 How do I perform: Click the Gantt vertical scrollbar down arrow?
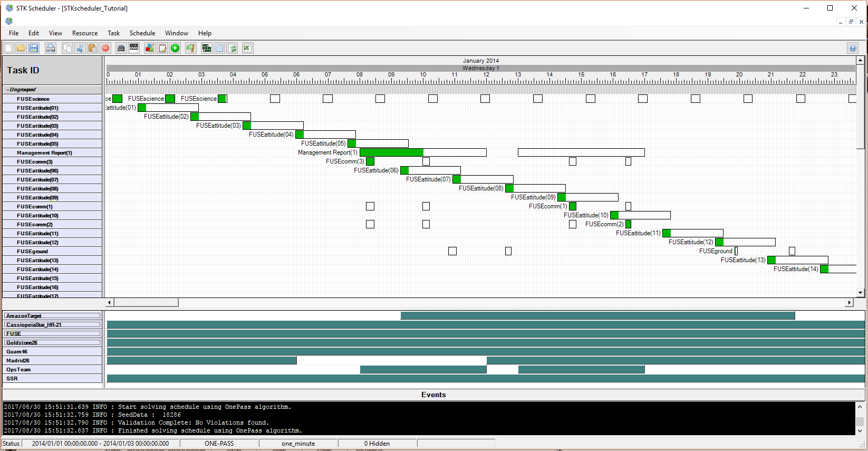(860, 293)
